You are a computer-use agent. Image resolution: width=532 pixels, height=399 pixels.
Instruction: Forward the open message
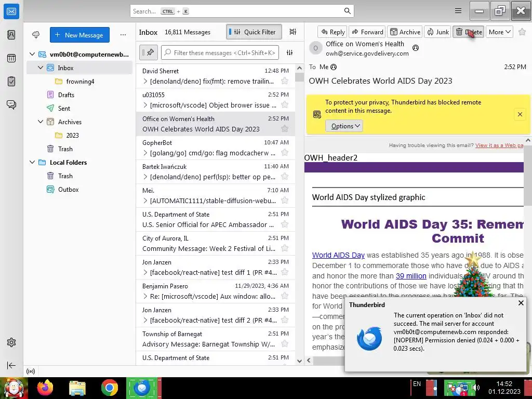click(367, 32)
